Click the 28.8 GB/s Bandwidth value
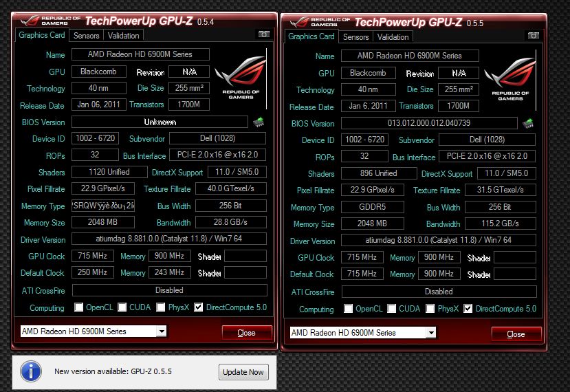This screenshot has height=392, width=570. (x=231, y=222)
